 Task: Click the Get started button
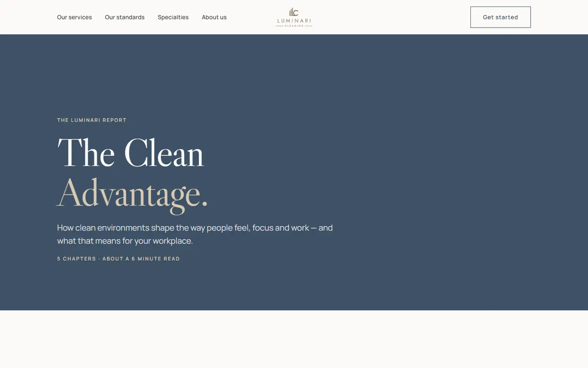tap(500, 17)
